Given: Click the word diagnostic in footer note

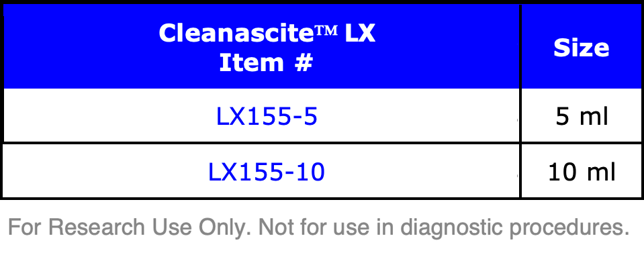Looking at the screenshot, I should point(451,228).
